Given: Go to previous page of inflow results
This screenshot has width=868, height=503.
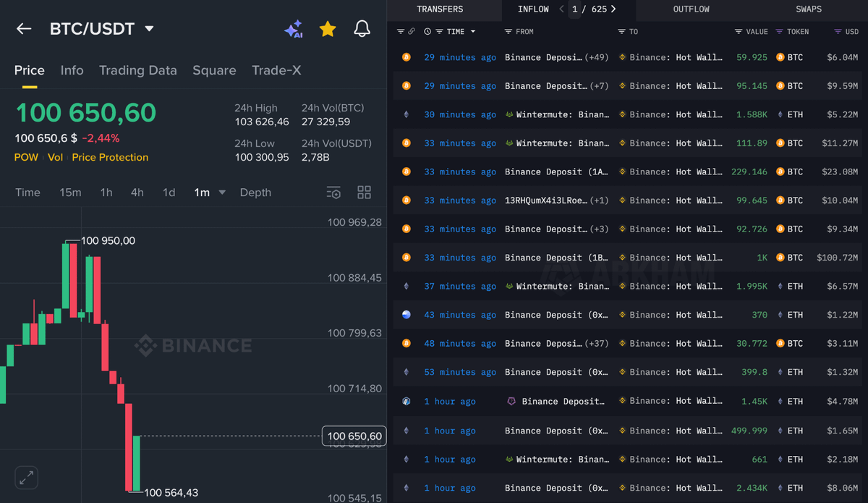Looking at the screenshot, I should 562,9.
